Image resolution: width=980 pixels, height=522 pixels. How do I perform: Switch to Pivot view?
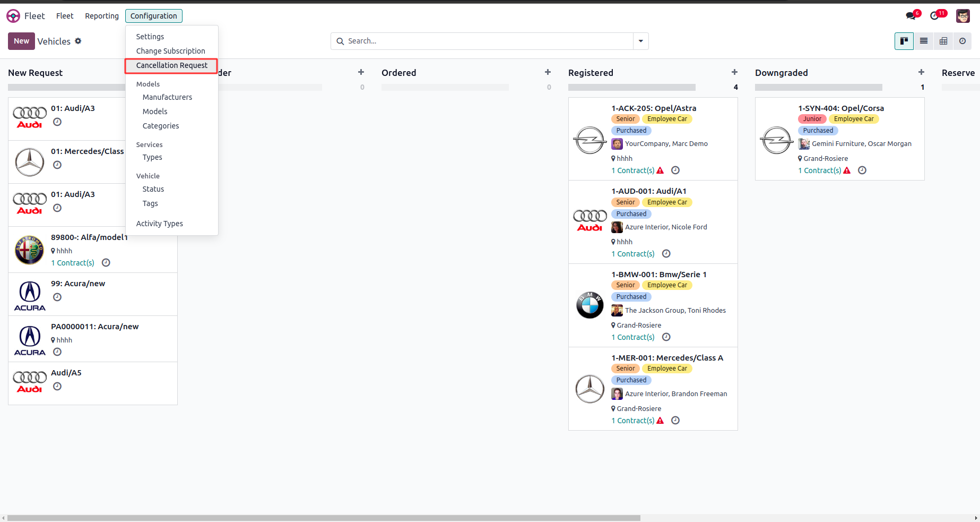(943, 41)
